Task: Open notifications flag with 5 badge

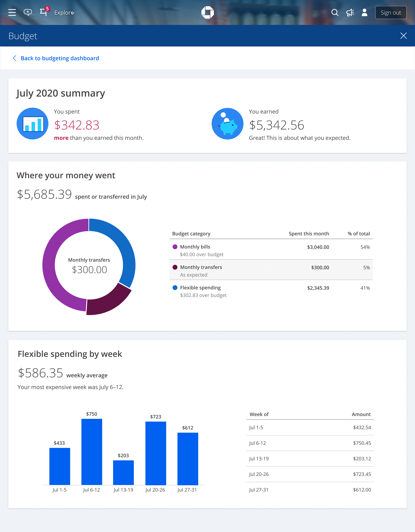Action: coord(44,12)
